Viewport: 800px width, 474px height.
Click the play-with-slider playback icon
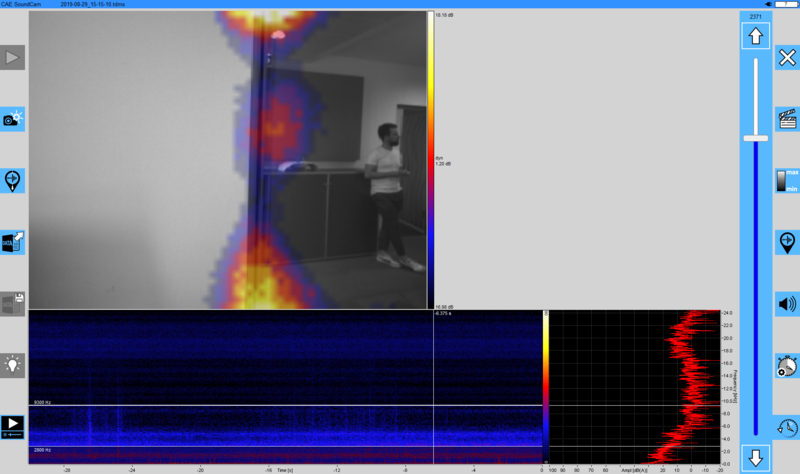point(12,427)
